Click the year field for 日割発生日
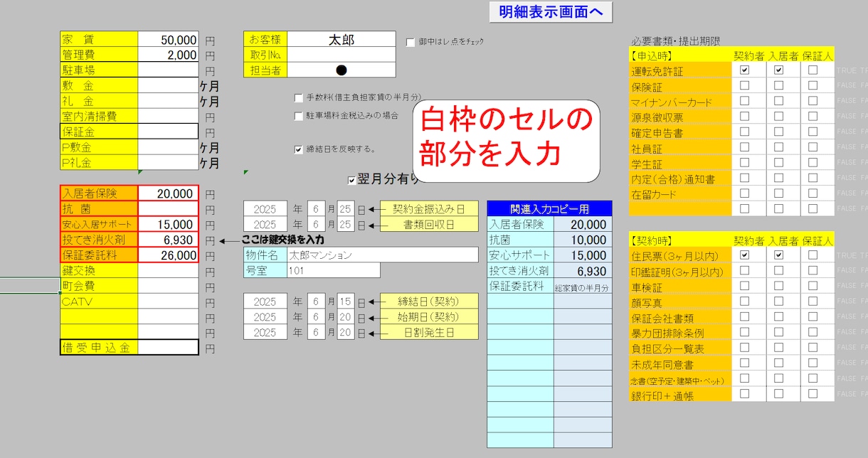Image resolution: width=868 pixels, height=458 pixels. point(265,332)
